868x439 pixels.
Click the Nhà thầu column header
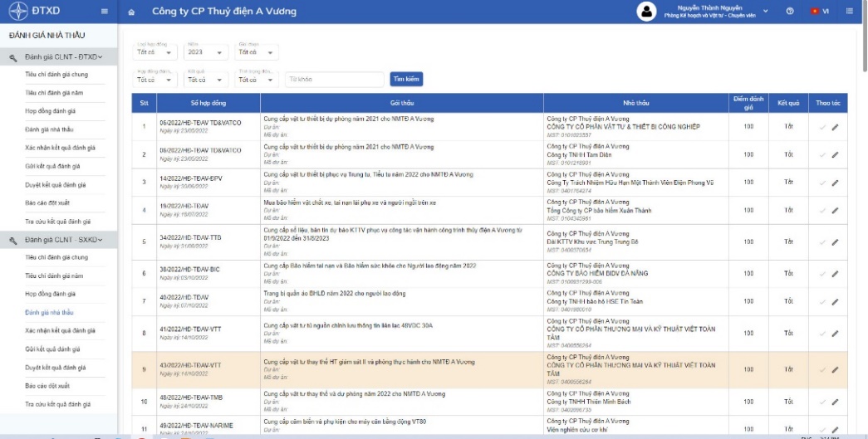[636, 103]
